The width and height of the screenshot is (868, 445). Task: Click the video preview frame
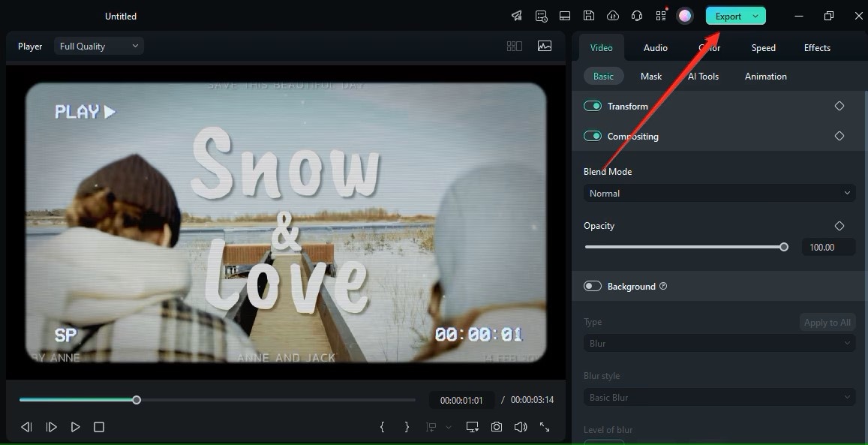coord(286,222)
